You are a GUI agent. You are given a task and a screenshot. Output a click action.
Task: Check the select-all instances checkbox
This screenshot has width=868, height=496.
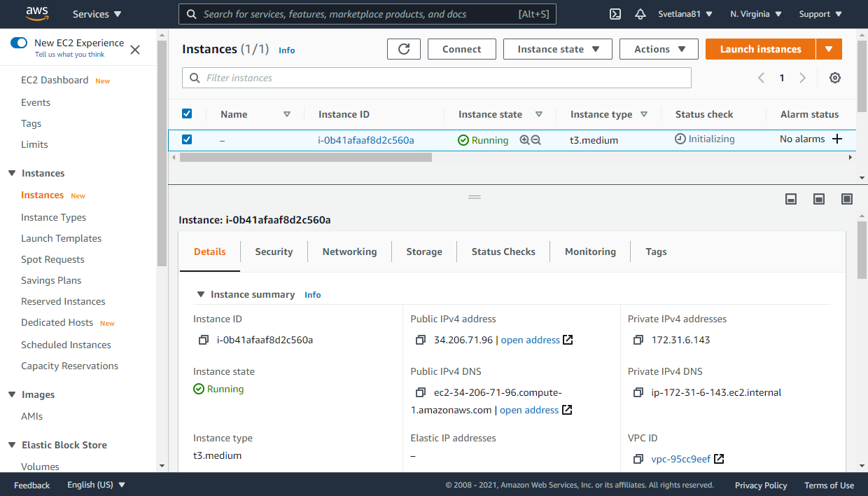point(187,113)
